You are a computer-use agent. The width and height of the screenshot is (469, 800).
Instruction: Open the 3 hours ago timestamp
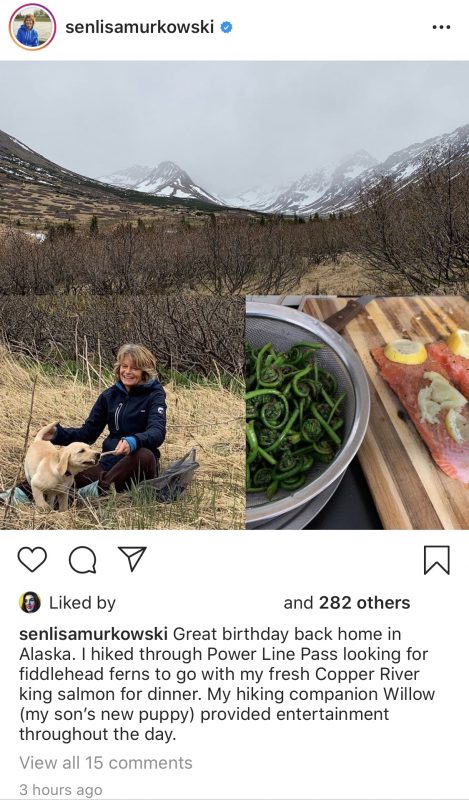61,790
